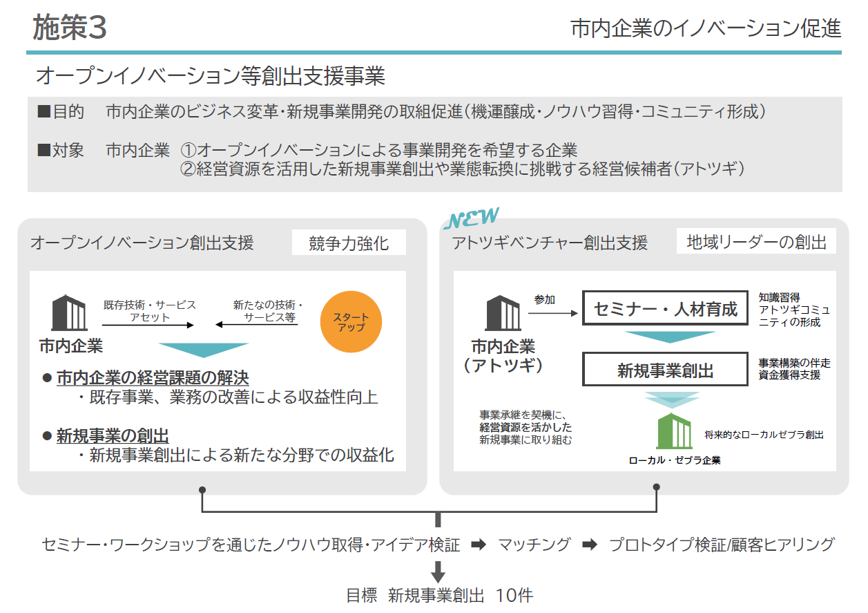Click the underlined 市内企業の経営課題の解決 heading

153,378
